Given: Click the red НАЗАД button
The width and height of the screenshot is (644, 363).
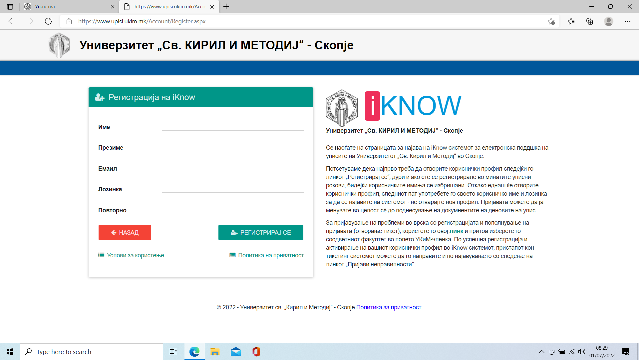Looking at the screenshot, I should pos(125,232).
